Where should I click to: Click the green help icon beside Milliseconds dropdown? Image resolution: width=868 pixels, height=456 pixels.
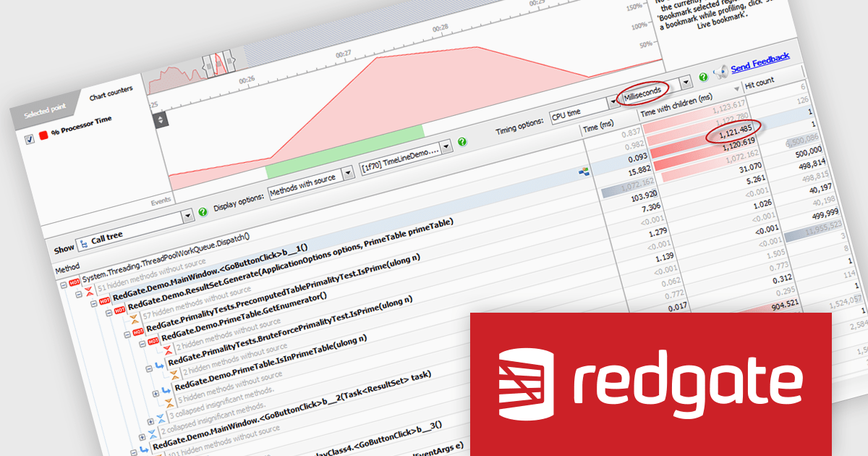702,77
